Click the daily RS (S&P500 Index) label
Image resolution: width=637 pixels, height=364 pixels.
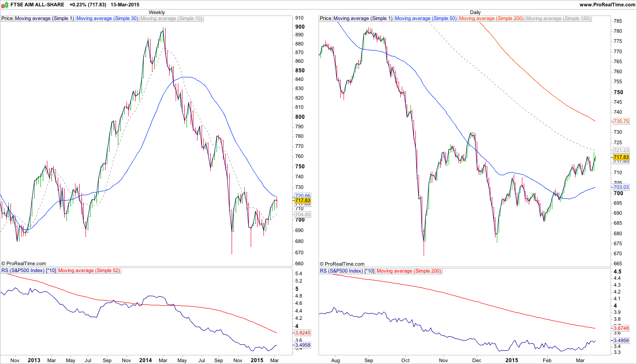[x=347, y=271]
